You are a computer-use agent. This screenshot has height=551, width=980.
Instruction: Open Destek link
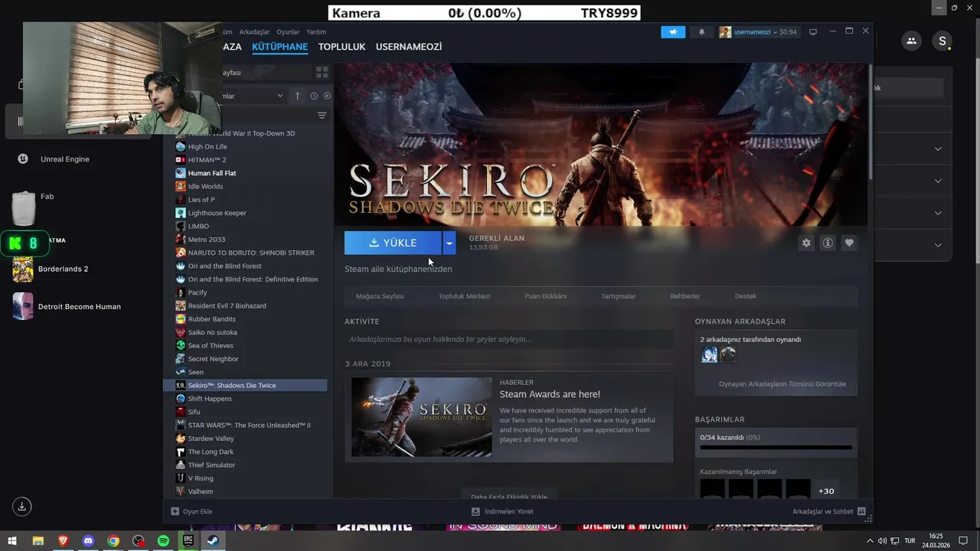pyautogui.click(x=746, y=296)
